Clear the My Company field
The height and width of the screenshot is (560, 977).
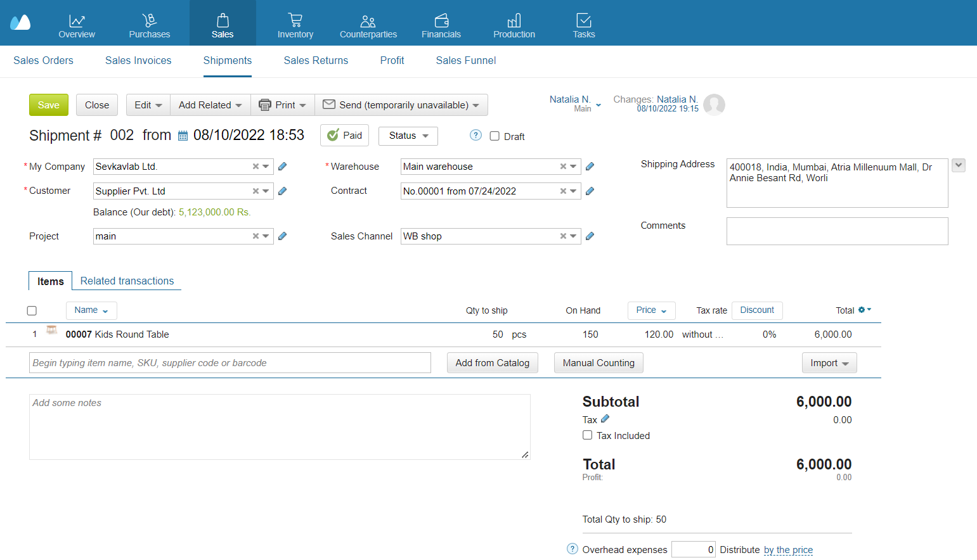(x=256, y=167)
